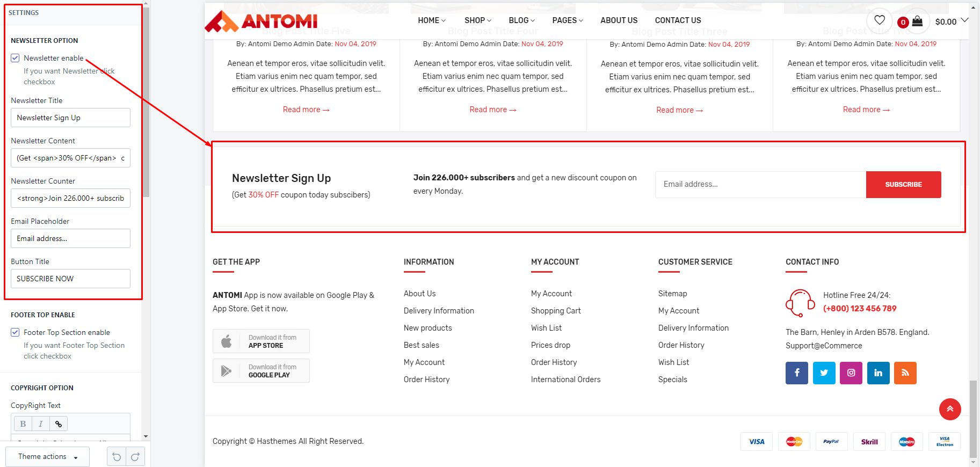The image size is (980, 467).
Task: Click the red Subscribe button
Action: pos(903,185)
